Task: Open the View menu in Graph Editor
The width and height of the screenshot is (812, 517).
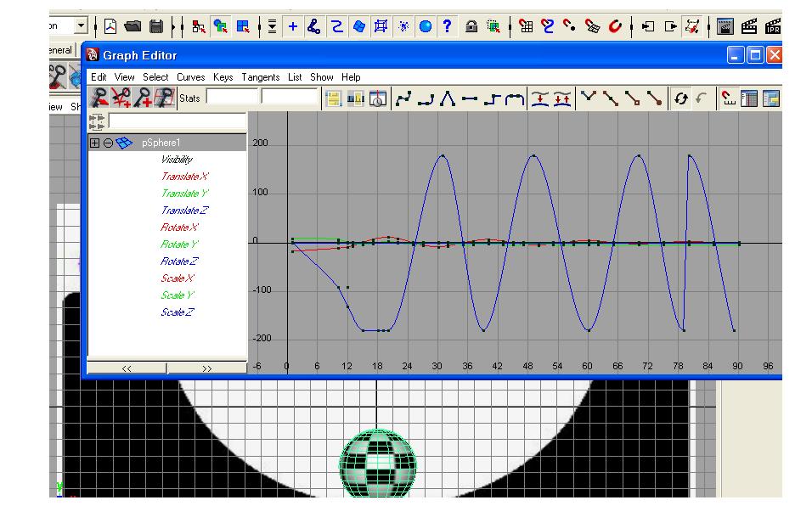Action: (x=124, y=77)
